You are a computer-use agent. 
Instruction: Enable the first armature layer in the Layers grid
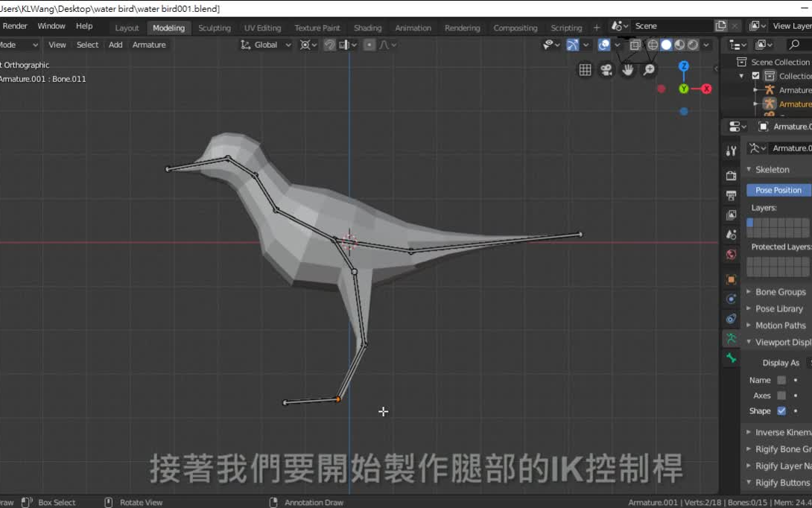tap(749, 220)
